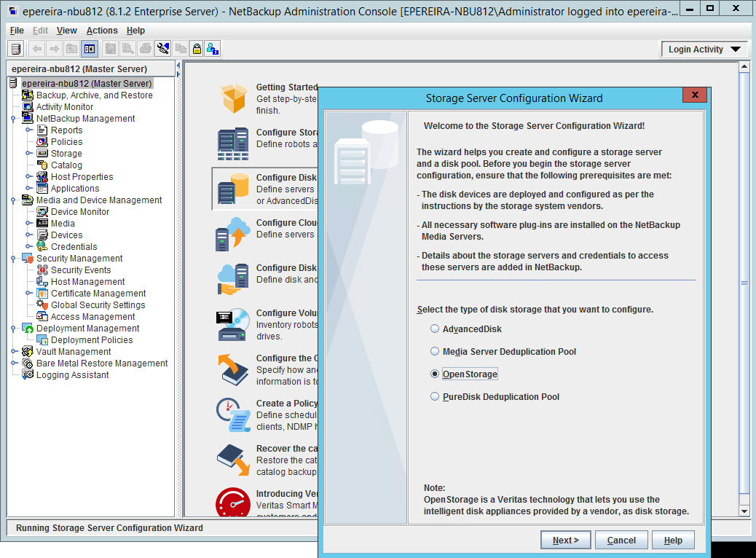Screen dimensions: 756x558
Task: Click Cancel in the wizard
Action: (621, 541)
